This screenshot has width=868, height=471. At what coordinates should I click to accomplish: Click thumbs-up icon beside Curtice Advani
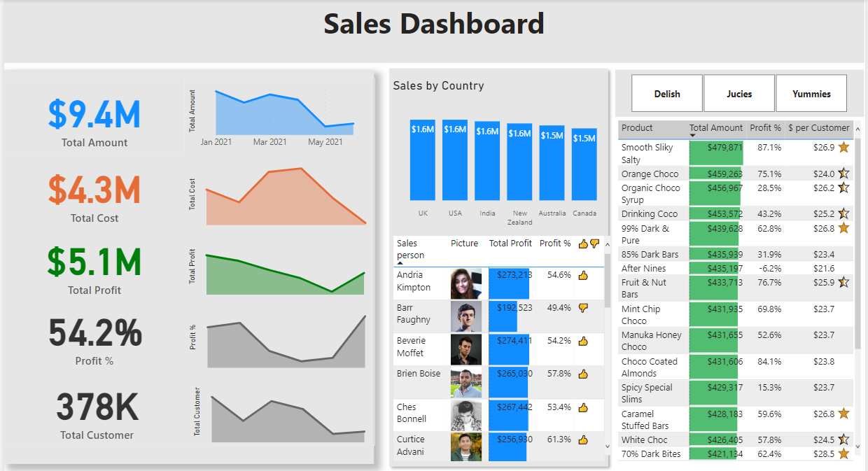pos(583,440)
